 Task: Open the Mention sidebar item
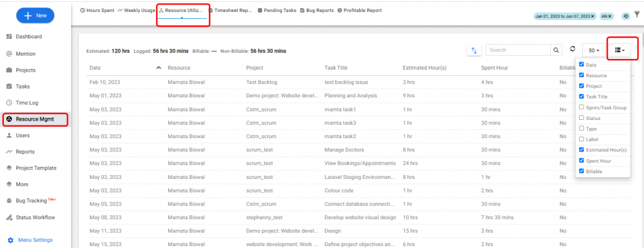pos(25,54)
